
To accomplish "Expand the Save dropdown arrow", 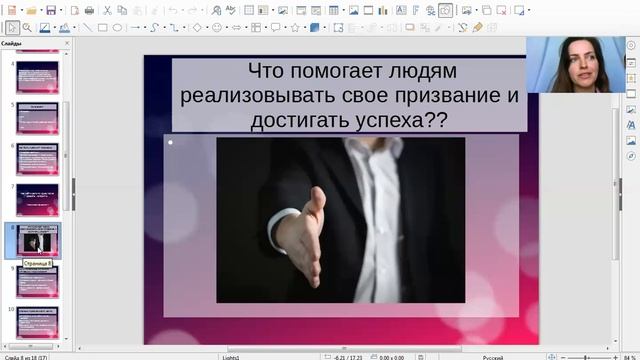I will 60,11.
